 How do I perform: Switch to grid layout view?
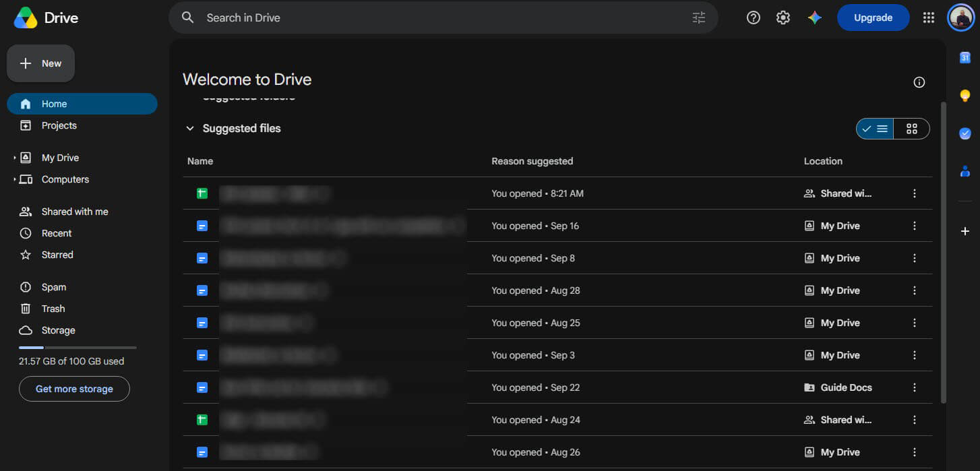pos(912,129)
